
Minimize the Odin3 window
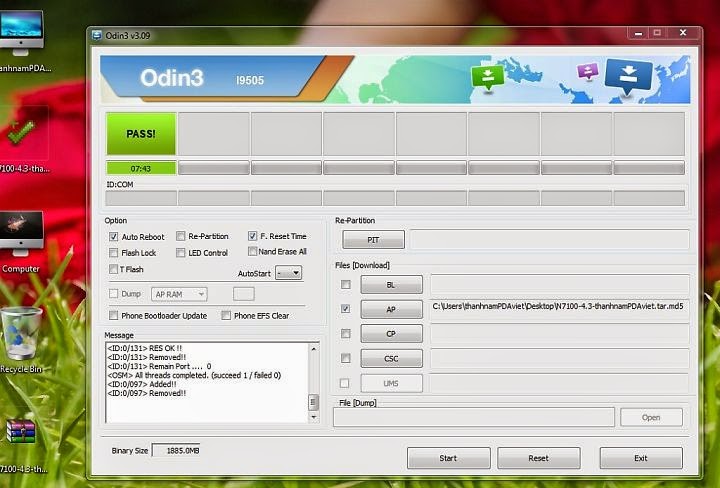pyautogui.click(x=638, y=33)
